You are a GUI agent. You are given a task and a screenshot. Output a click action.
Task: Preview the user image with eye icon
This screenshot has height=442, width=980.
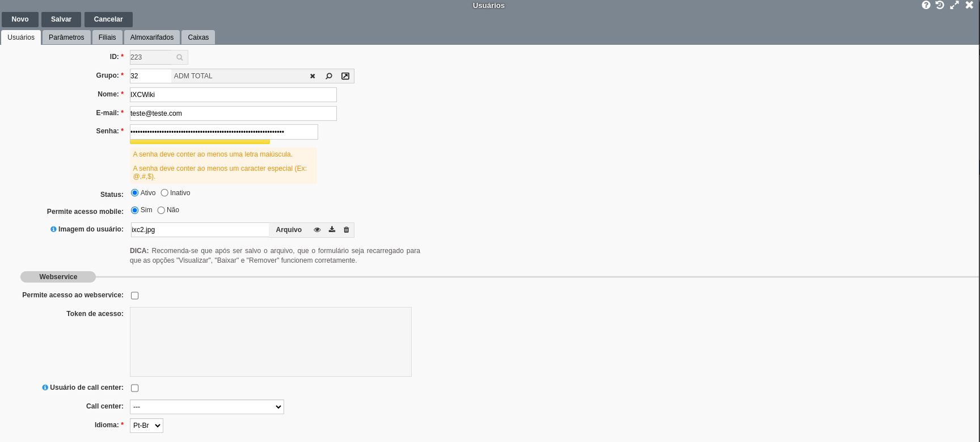317,230
